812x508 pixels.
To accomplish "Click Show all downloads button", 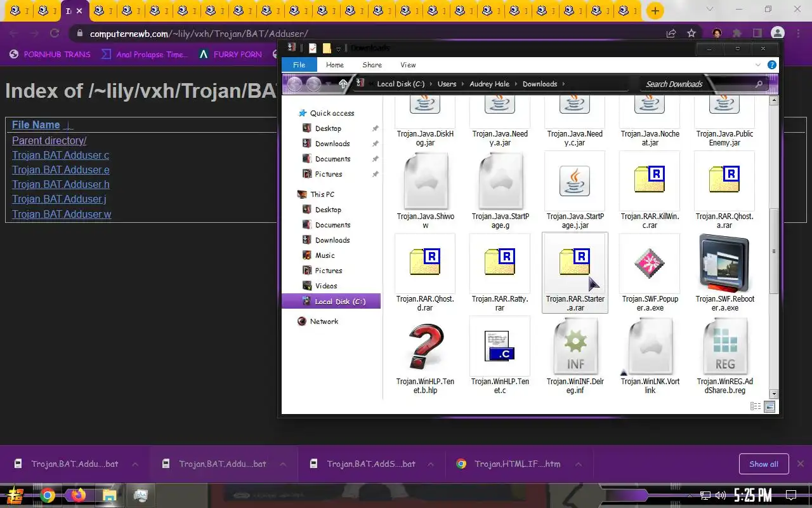I will pyautogui.click(x=764, y=464).
